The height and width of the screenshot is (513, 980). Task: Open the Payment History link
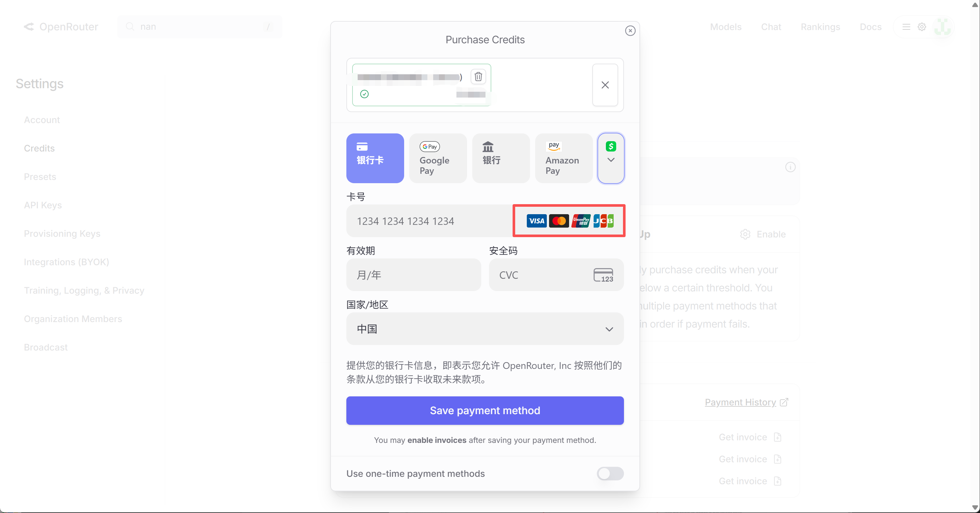746,403
